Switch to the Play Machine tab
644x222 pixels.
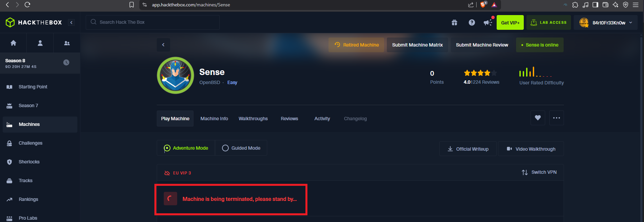[x=175, y=119]
